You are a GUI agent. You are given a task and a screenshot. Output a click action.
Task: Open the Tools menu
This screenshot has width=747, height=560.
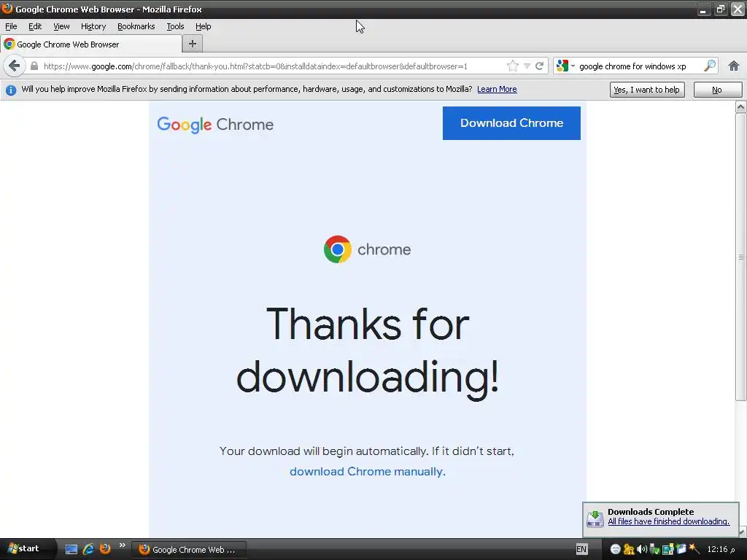click(175, 26)
